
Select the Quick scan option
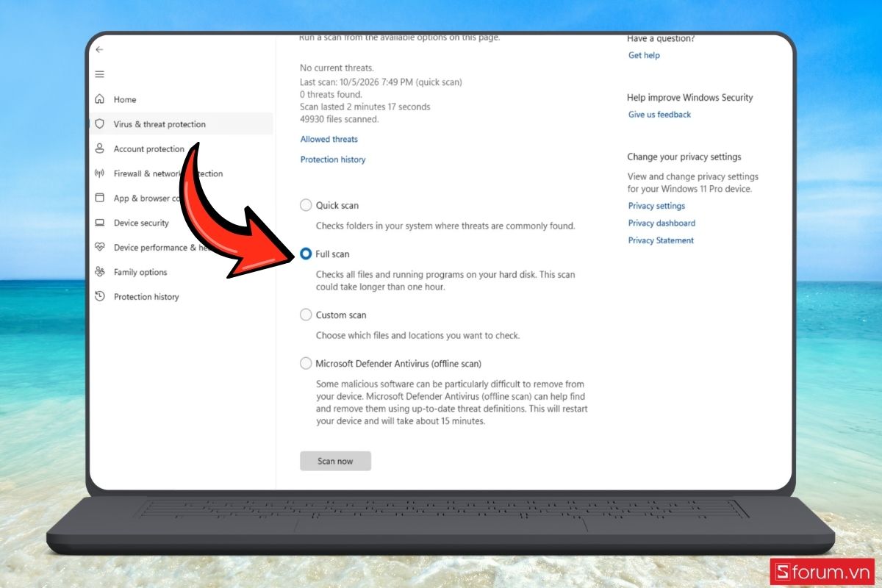(x=306, y=205)
